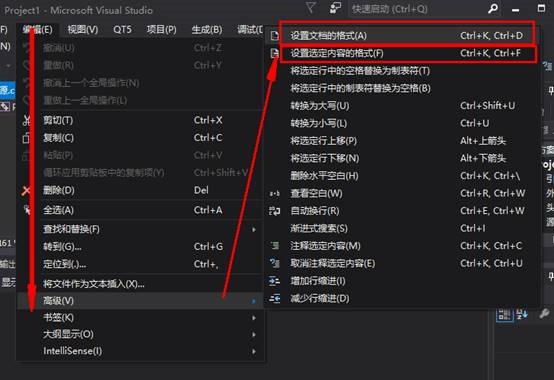This screenshot has height=380, width=554.
Task: Select 将选定行中的制表符替换为空格(B)
Action: click(x=403, y=88)
